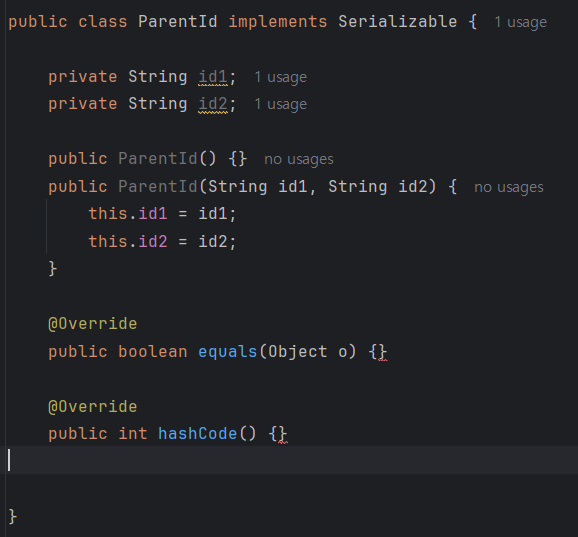This screenshot has height=537, width=578.
Task: Click this.id1 in the constructor body
Action: (x=128, y=214)
